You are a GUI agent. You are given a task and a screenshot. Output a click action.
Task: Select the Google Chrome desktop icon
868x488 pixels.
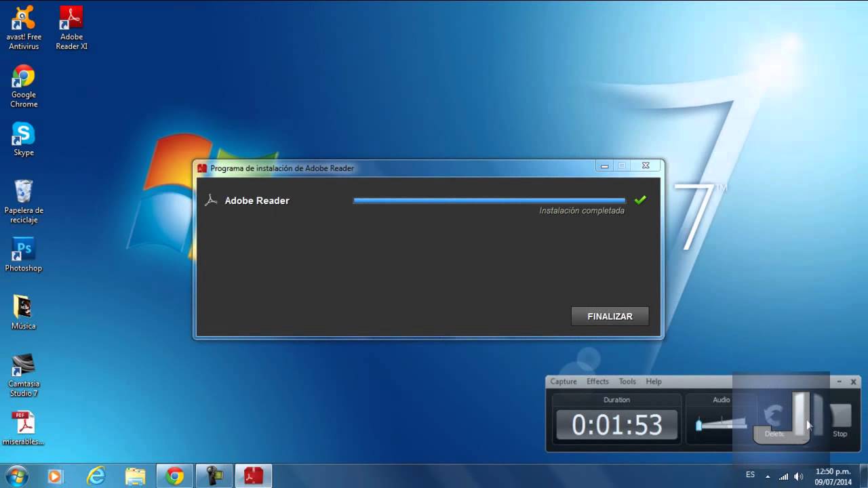coord(24,86)
